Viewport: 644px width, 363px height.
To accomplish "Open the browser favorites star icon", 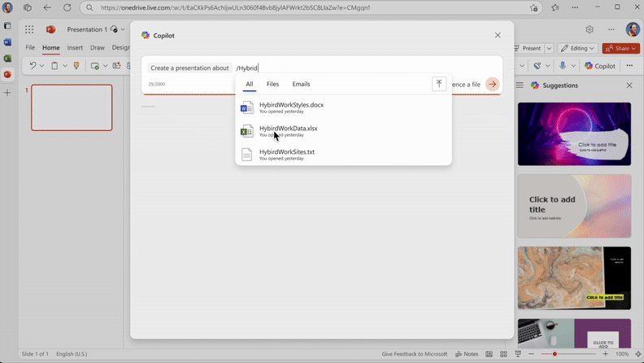I will (x=555, y=7).
